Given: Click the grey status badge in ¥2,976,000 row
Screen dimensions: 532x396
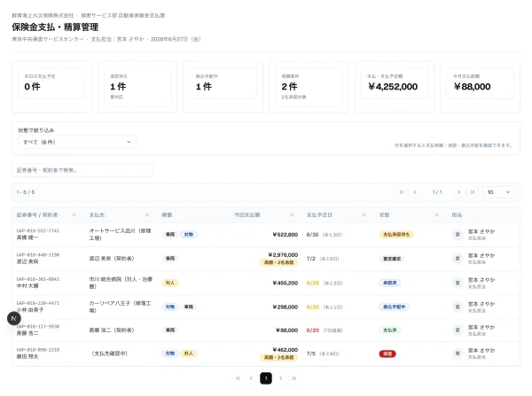Looking at the screenshot, I should [x=392, y=259].
